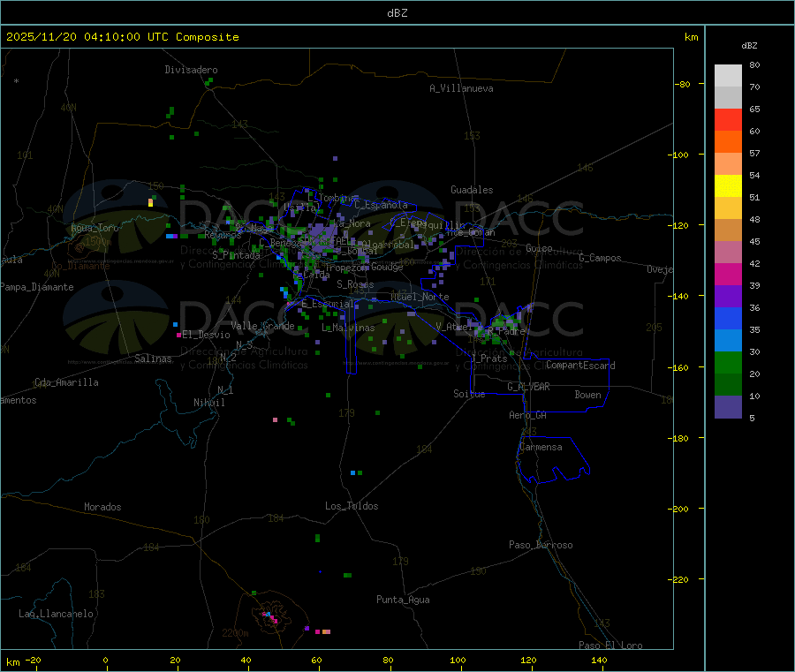Select the Divisadero location label
Image resolution: width=795 pixels, height=672 pixels.
pyautogui.click(x=191, y=70)
